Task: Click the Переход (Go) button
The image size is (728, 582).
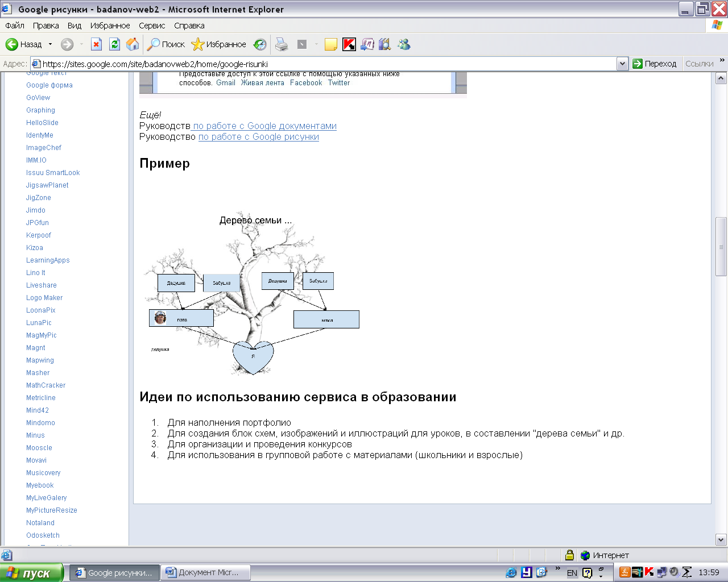Action: (655, 64)
